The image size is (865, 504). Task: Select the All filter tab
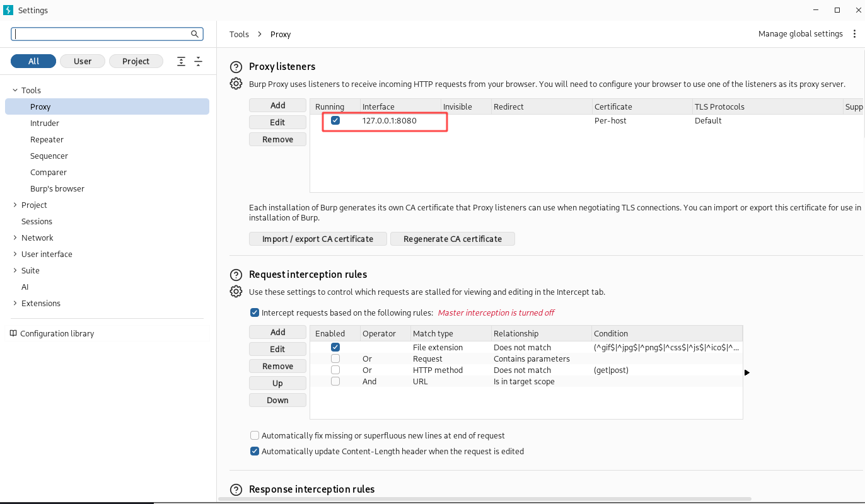33,61
